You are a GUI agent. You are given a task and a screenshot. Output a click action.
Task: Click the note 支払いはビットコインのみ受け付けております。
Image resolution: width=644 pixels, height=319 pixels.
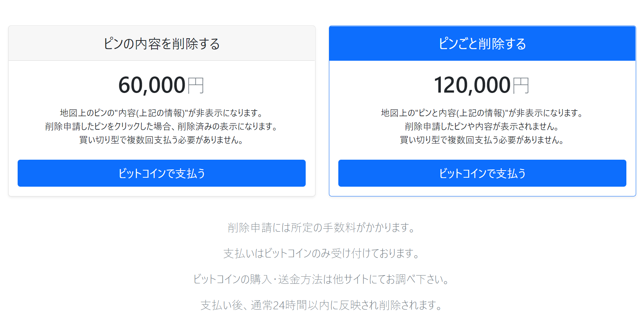point(322,253)
